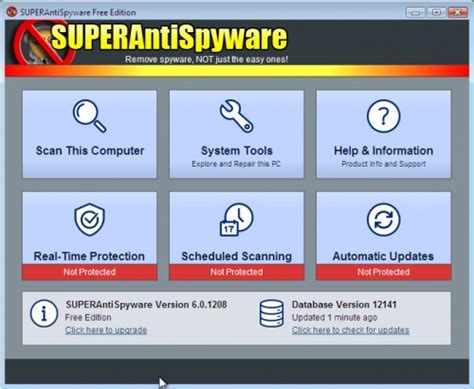This screenshot has height=389, width=474.
Task: Minimize the SUPERAntiSpyware window
Action: (415, 12)
